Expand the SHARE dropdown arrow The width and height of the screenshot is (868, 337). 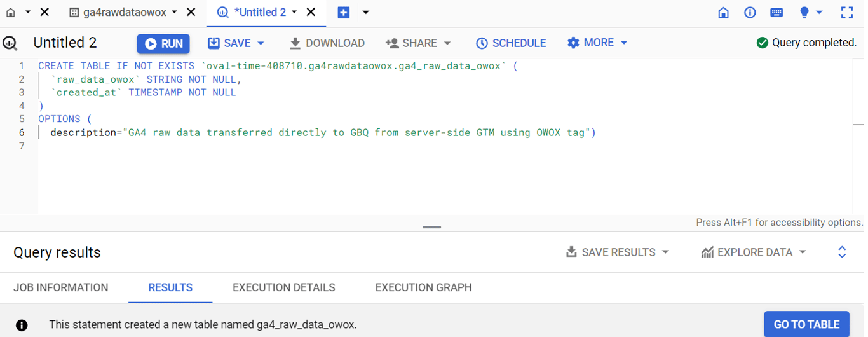pyautogui.click(x=447, y=43)
